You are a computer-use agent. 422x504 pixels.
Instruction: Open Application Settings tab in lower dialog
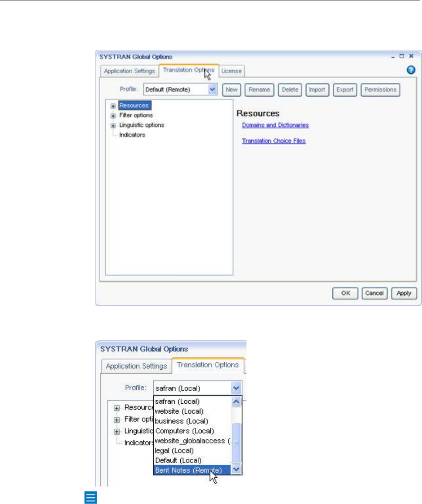pos(136,366)
